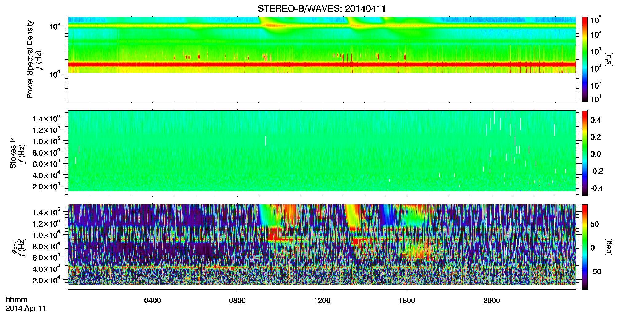Click the [deg] unit label on bottom color bar
The height and width of the screenshot is (332, 644).
(609, 247)
